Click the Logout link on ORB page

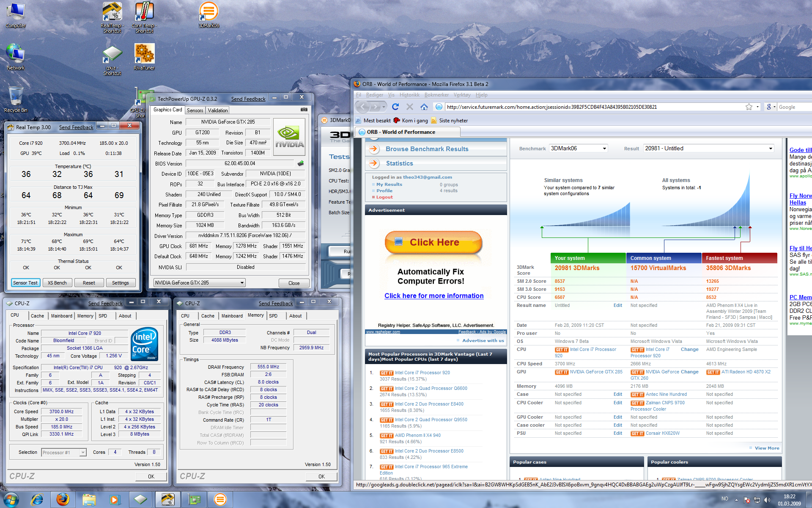(384, 197)
